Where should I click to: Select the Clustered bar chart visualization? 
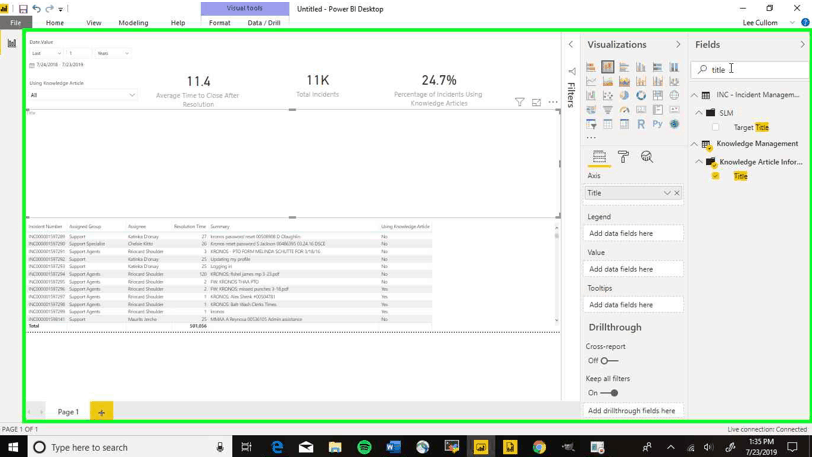(624, 67)
